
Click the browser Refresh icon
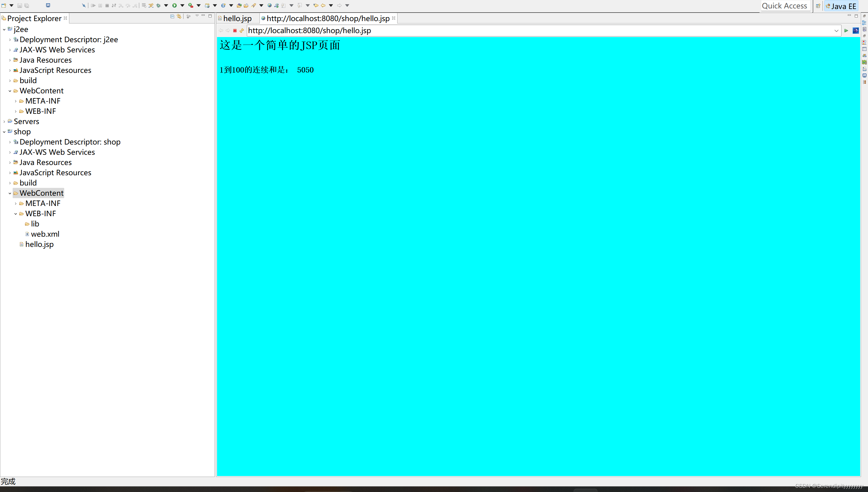[242, 30]
